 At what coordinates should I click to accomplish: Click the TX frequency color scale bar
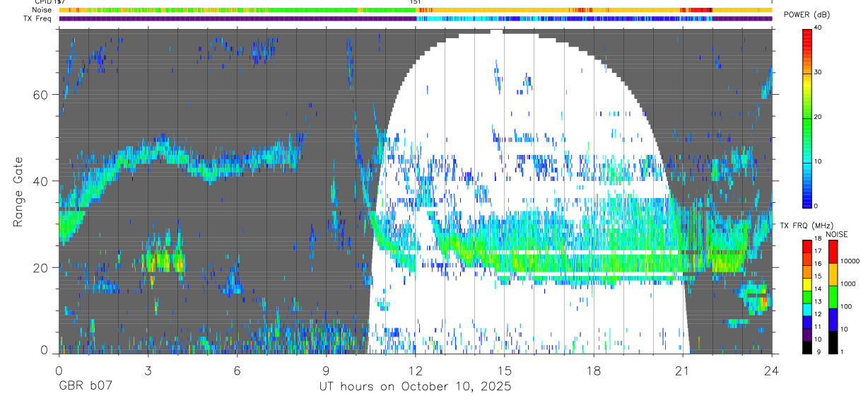pyautogui.click(x=807, y=296)
